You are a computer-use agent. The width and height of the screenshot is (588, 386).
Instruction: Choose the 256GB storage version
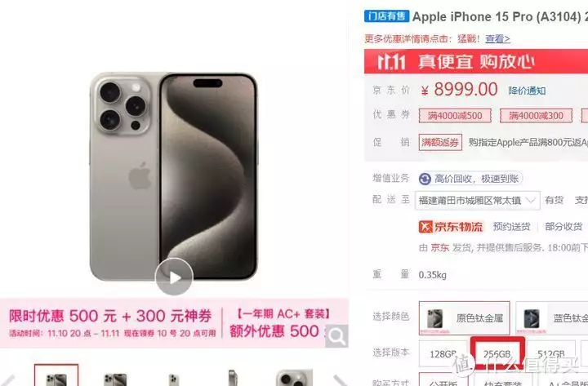tap(497, 353)
